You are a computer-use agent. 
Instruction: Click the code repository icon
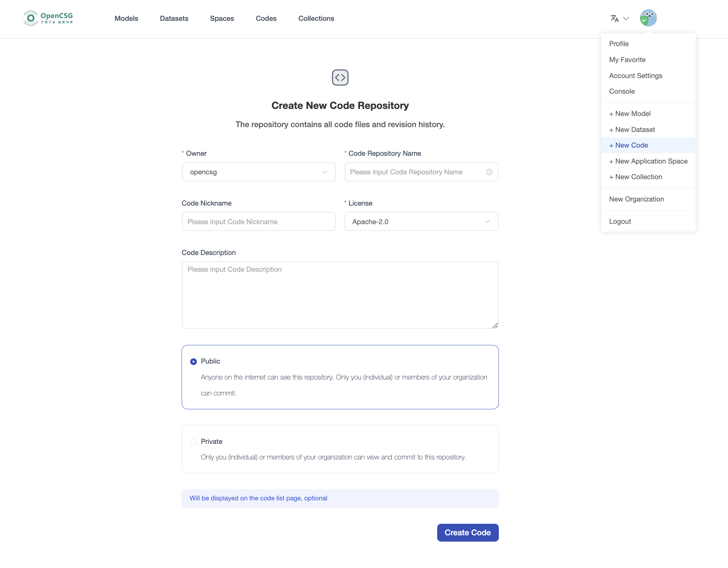340,77
